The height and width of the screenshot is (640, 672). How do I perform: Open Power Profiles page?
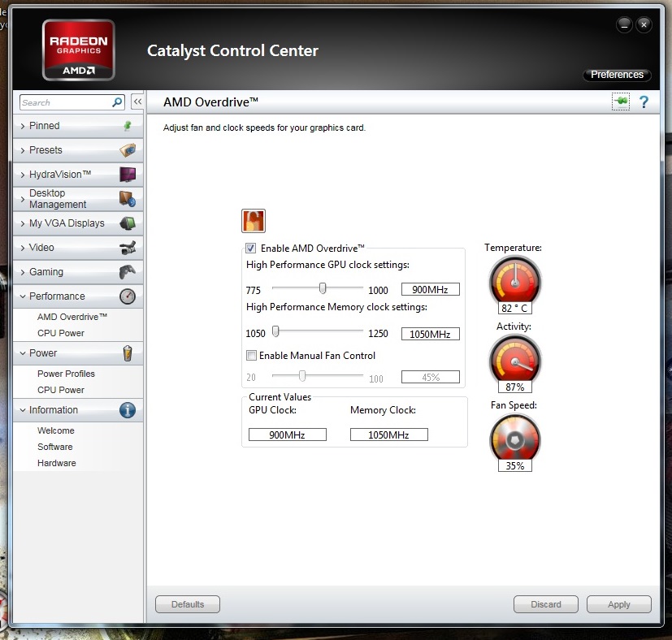pyautogui.click(x=66, y=374)
